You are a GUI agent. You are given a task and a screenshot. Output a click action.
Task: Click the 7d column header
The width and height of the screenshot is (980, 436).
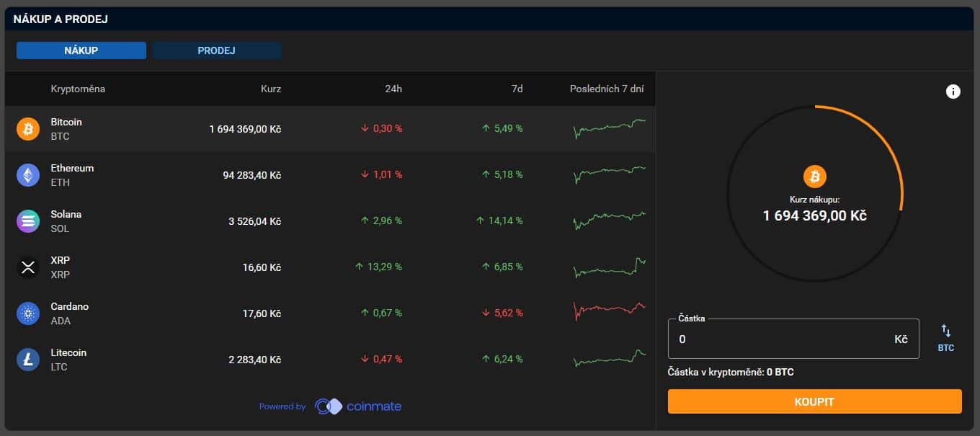pyautogui.click(x=517, y=89)
